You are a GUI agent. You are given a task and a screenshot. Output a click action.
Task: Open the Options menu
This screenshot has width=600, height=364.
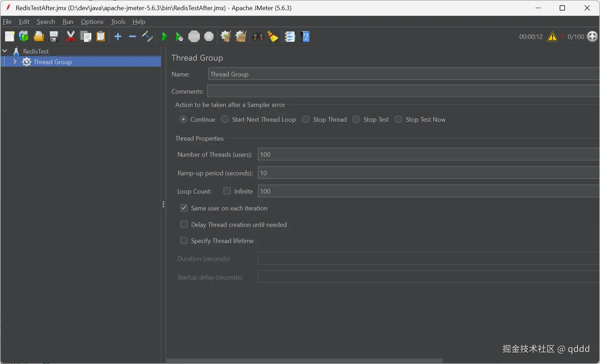point(92,21)
